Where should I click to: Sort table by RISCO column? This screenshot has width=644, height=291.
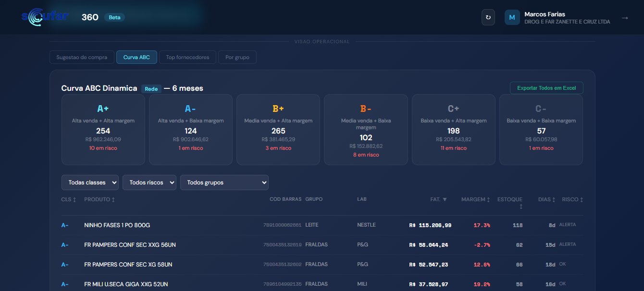coord(573,199)
